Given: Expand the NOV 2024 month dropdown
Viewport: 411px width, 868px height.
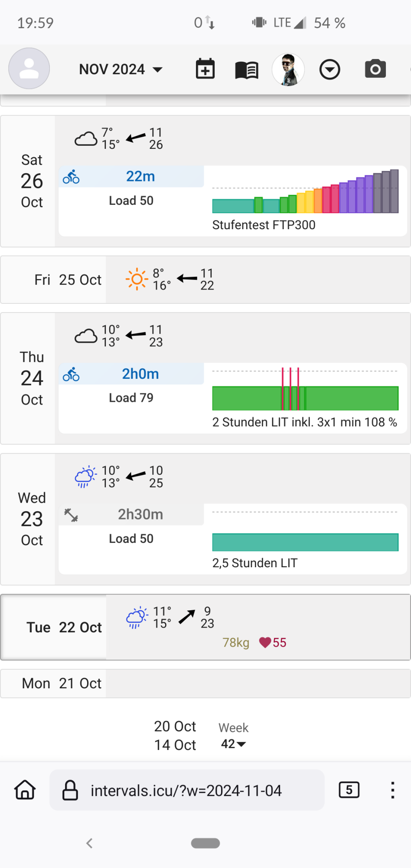Looking at the screenshot, I should point(121,69).
